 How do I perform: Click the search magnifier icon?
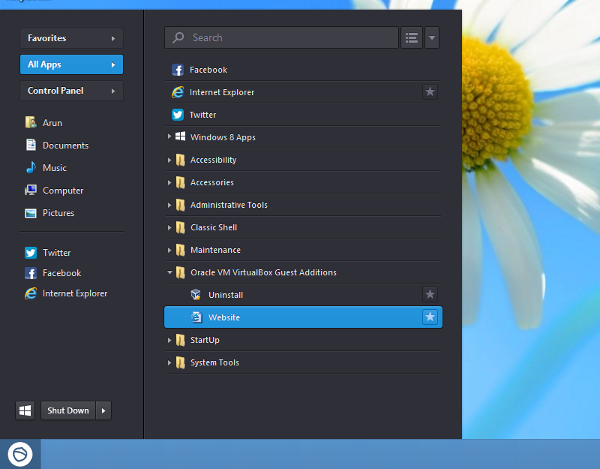coord(178,37)
